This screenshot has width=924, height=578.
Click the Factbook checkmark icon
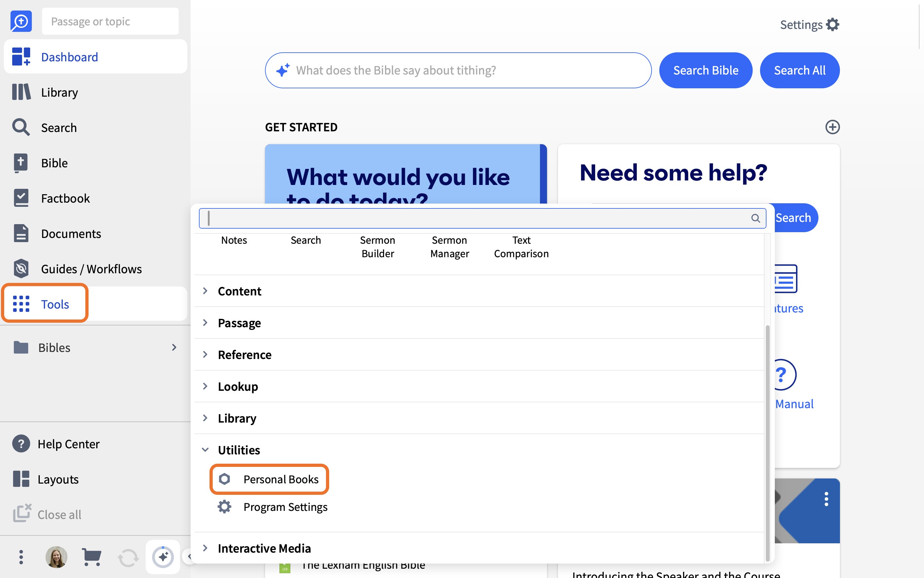point(21,198)
